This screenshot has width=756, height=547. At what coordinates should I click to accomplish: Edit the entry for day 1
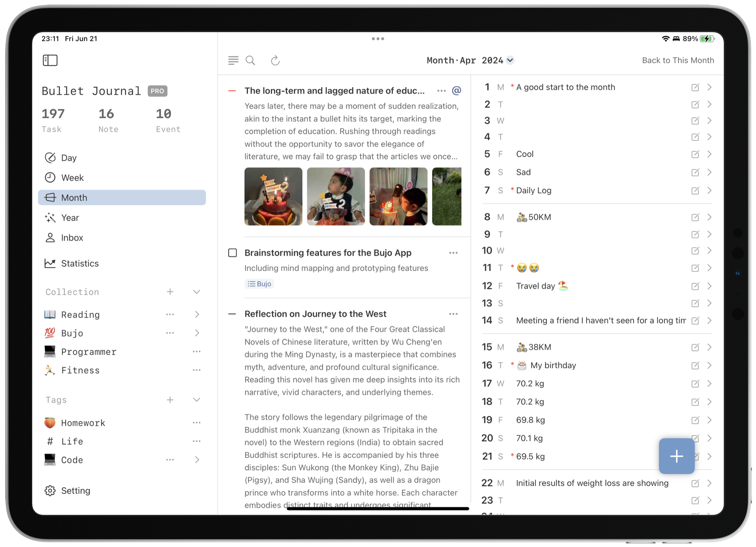pos(695,87)
